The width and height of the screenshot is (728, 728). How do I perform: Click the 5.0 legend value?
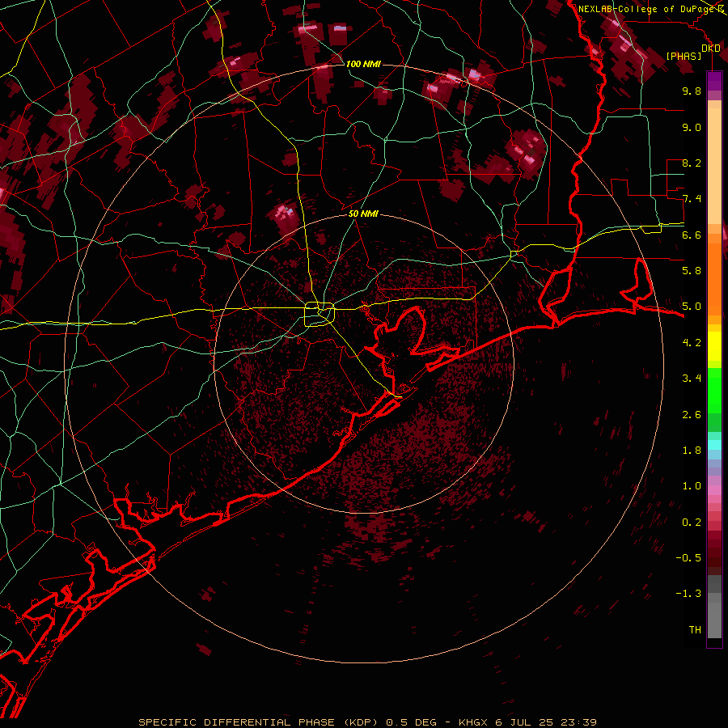point(692,307)
